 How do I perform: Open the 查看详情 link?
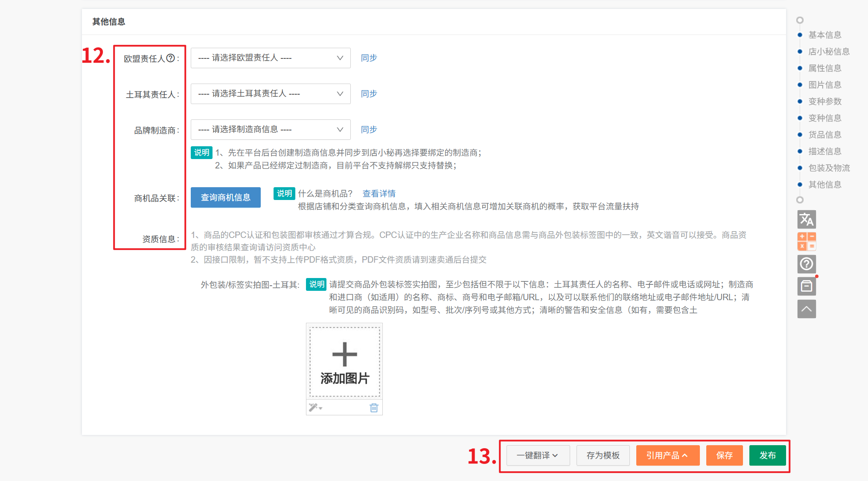pos(379,194)
